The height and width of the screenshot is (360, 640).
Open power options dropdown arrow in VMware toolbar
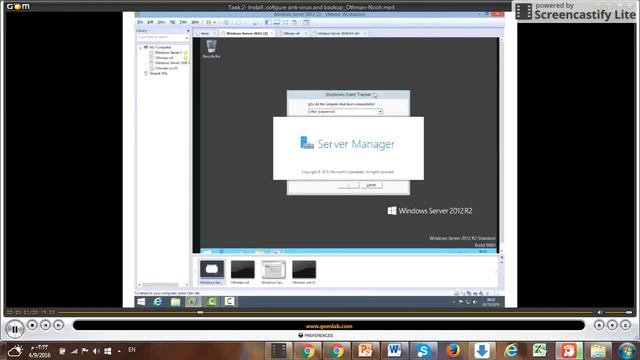tap(215, 22)
